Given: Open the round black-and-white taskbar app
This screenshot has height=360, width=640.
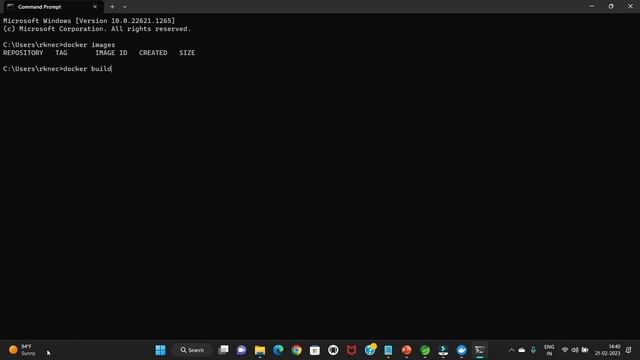Looking at the screenshot, I should pos(333,350).
